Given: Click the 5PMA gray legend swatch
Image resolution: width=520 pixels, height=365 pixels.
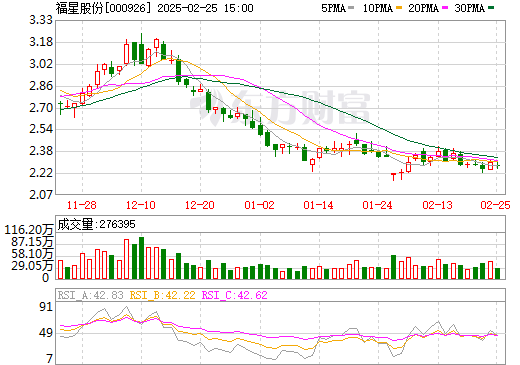Looking at the screenshot, I should (351, 8).
